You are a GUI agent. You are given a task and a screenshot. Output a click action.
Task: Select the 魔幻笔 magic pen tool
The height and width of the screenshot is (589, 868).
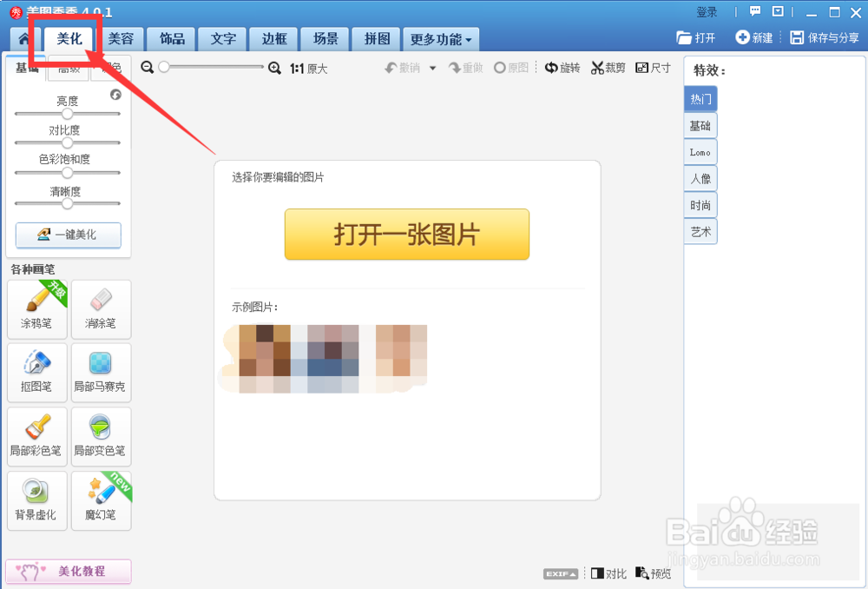tap(101, 501)
